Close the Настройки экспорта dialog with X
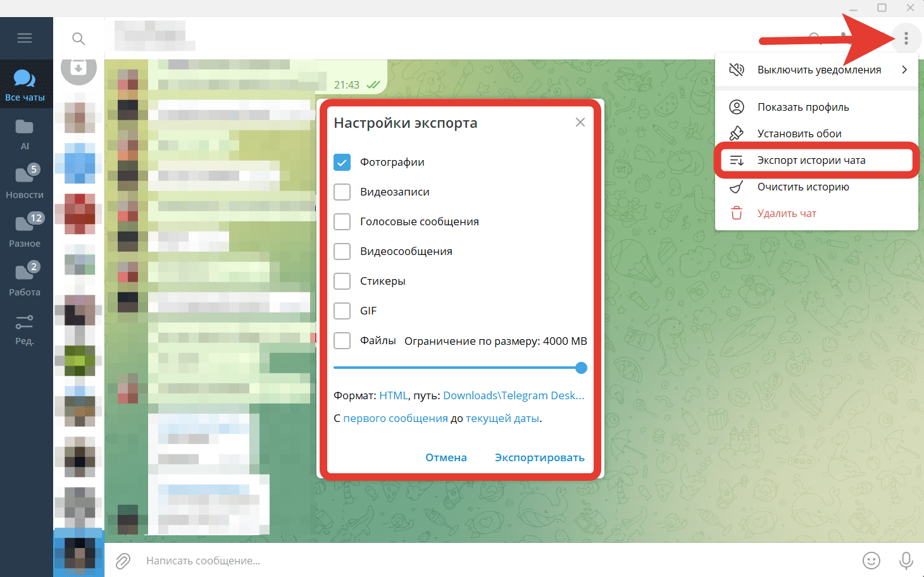The width and height of the screenshot is (924, 577). [x=580, y=122]
